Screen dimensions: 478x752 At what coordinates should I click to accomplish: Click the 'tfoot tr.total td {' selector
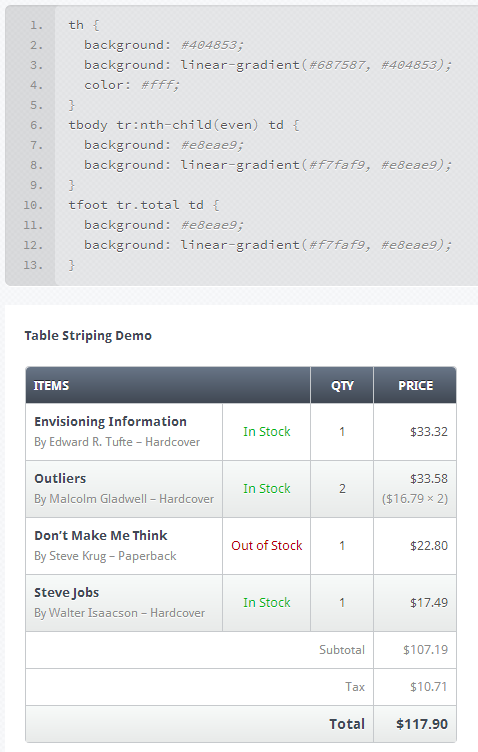(144, 205)
